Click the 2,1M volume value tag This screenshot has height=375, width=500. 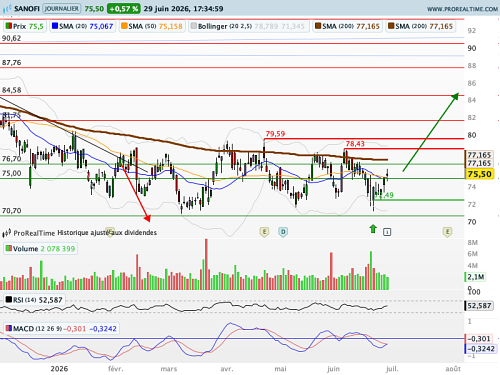(x=475, y=277)
